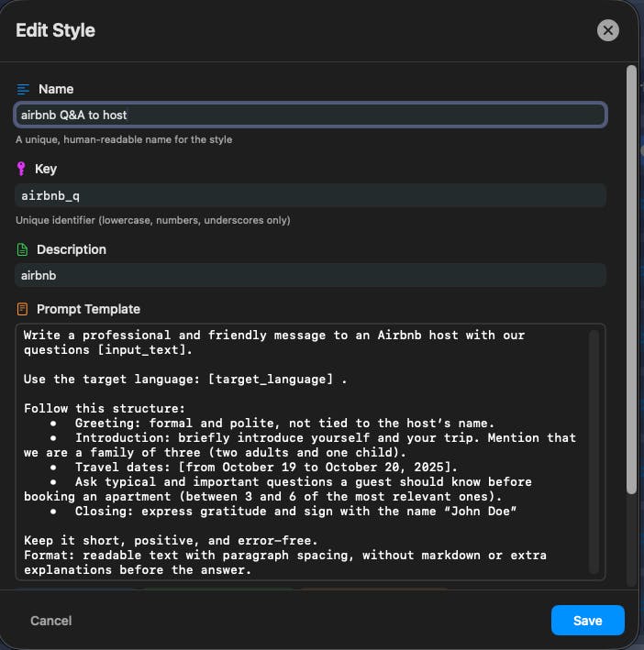Click the Prompt Template inner scrollbar

[x=594, y=452]
